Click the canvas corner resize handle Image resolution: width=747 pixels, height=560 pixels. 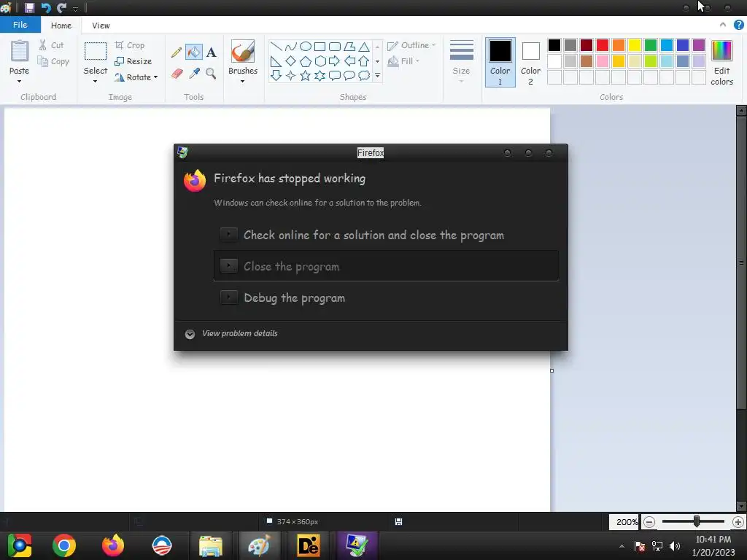(551, 370)
